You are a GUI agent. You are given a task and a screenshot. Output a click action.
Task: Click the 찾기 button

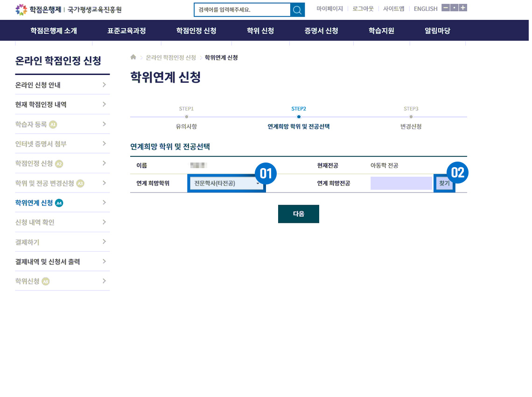coord(444,184)
